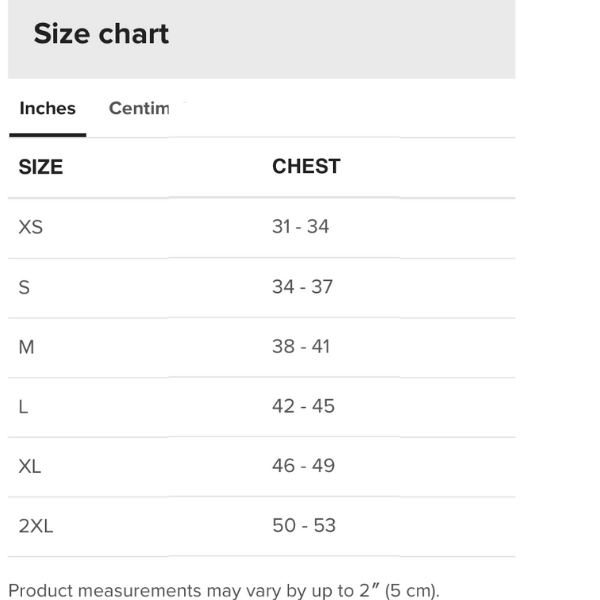Click the 46 - 49 chest value
This screenshot has width=600, height=600.
pos(303,466)
